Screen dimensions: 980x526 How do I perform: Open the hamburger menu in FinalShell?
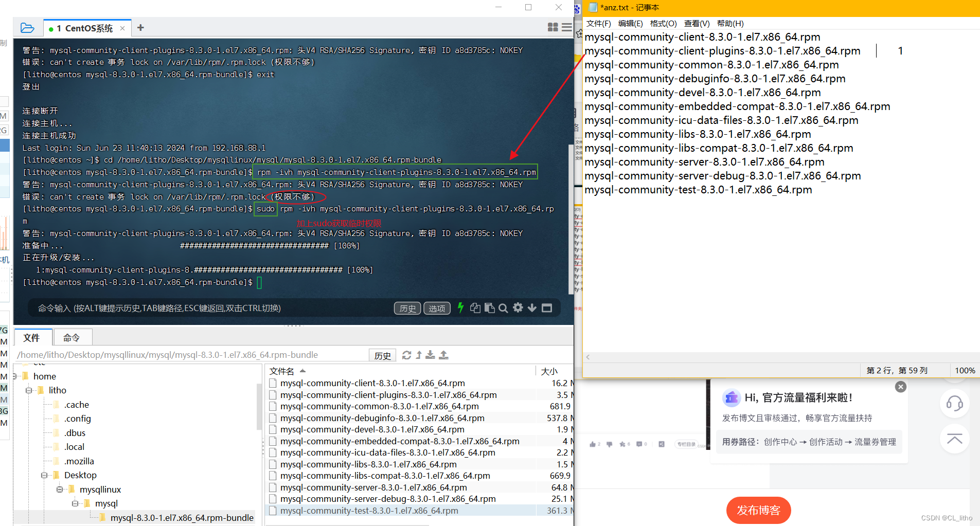click(x=567, y=27)
